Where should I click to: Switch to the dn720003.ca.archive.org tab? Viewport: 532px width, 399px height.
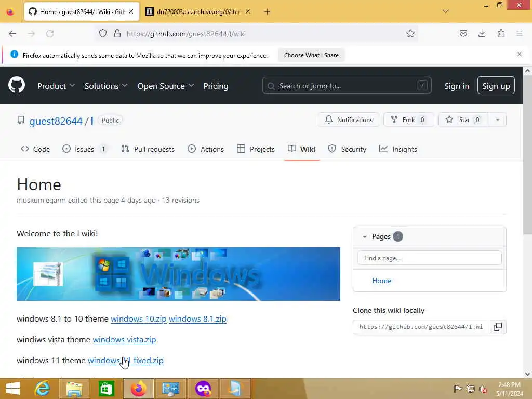tap(199, 12)
